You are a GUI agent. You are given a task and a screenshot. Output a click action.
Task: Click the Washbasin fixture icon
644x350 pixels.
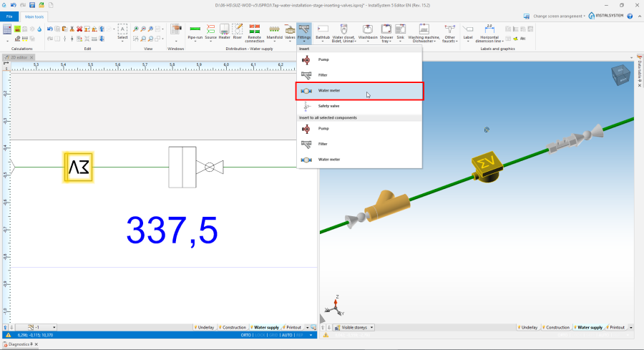click(x=367, y=31)
